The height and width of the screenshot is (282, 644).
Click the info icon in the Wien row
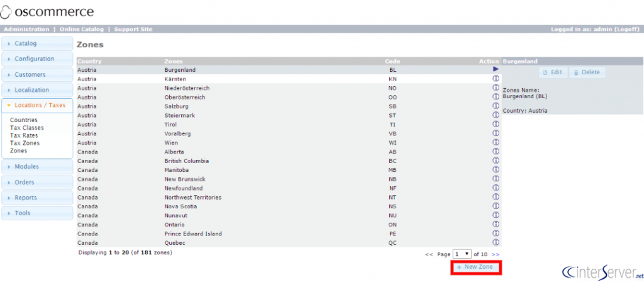click(496, 142)
